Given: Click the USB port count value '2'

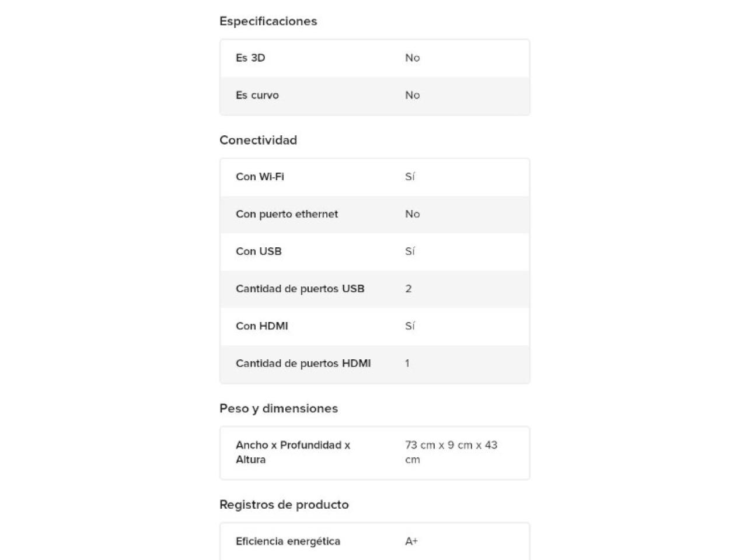Looking at the screenshot, I should (408, 289).
